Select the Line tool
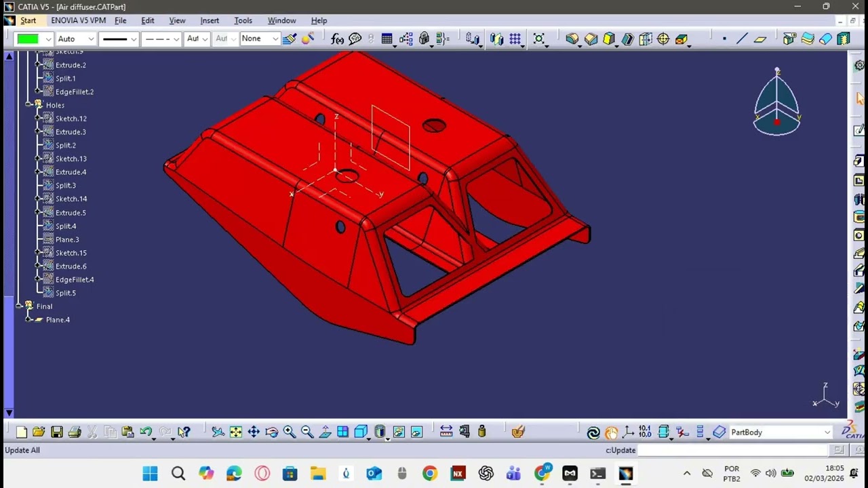 click(x=742, y=39)
